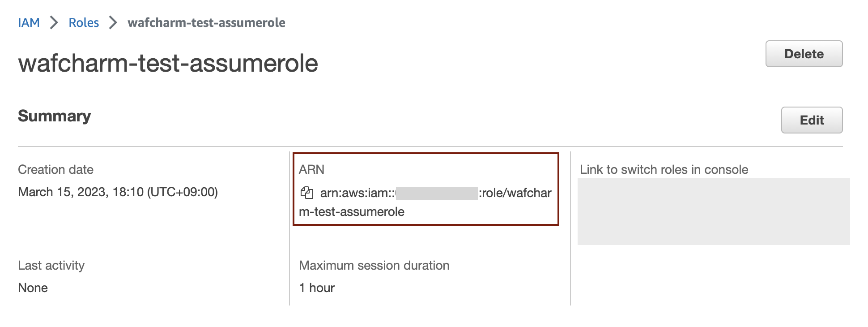Select the wafcharm-test-assumerole breadcrumb item
The height and width of the screenshot is (327, 868).
click(206, 22)
